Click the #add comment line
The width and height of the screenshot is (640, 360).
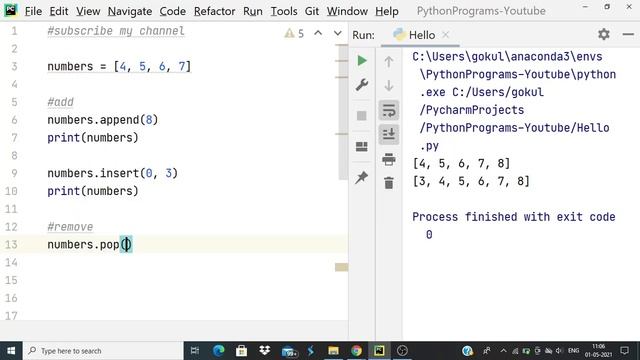[x=60, y=102]
